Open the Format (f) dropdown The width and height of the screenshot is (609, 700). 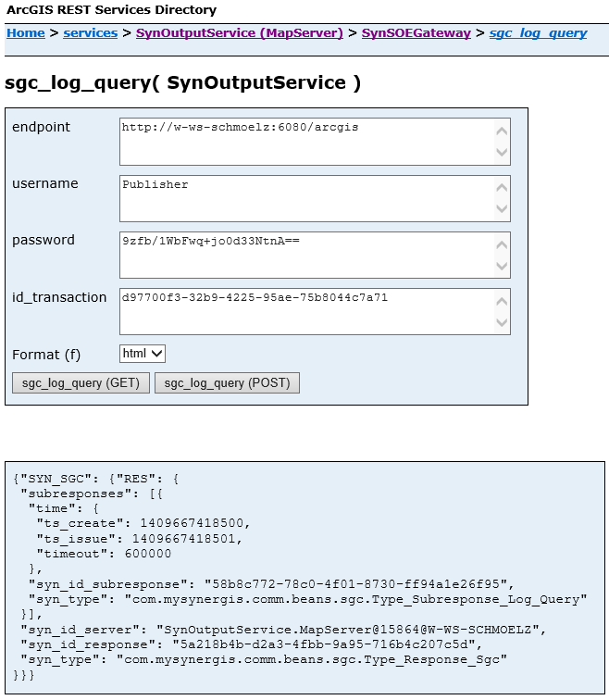[x=143, y=354]
